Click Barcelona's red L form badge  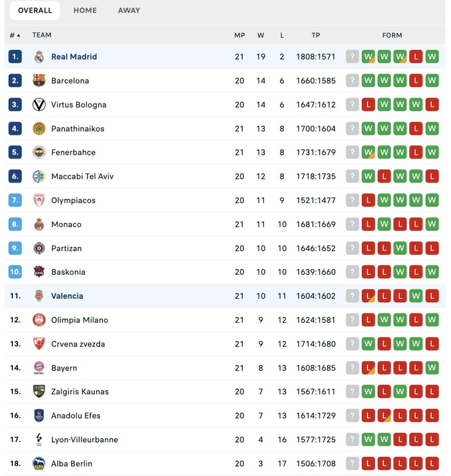coord(416,81)
